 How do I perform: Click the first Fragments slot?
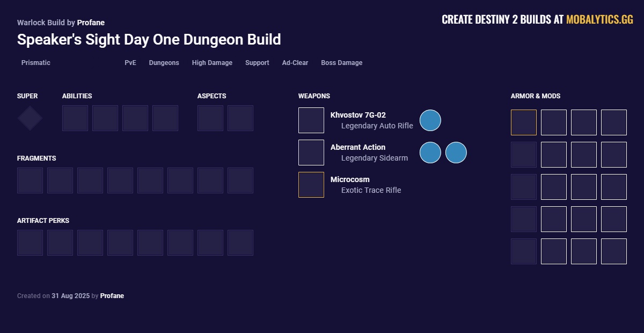[30, 180]
